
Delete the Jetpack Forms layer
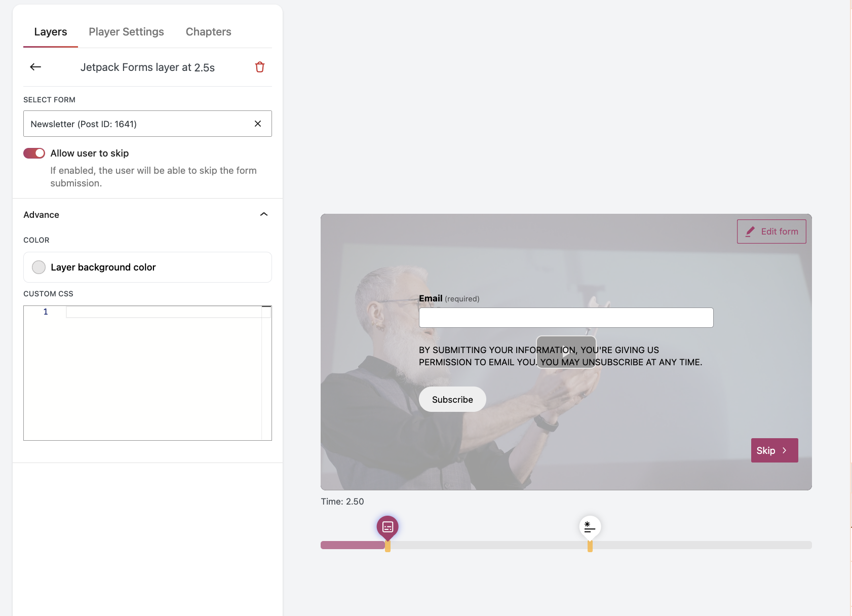(x=259, y=67)
